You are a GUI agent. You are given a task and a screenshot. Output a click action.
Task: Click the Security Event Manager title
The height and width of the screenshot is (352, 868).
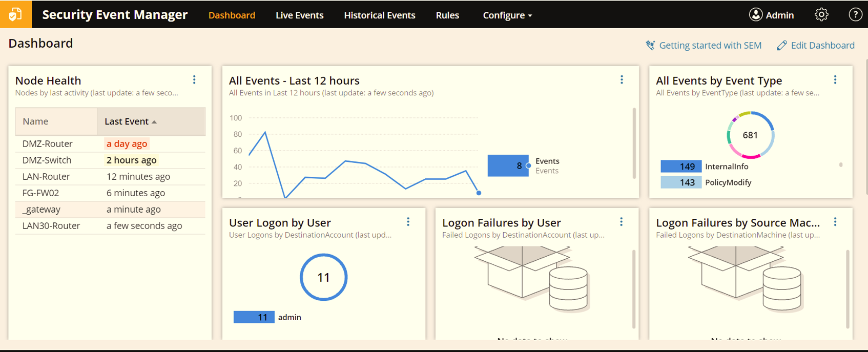pos(115,14)
